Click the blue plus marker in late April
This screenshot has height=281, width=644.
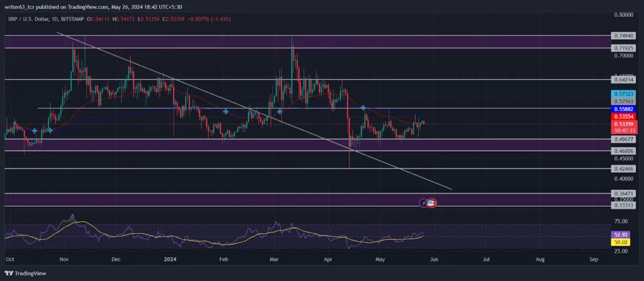(364, 107)
